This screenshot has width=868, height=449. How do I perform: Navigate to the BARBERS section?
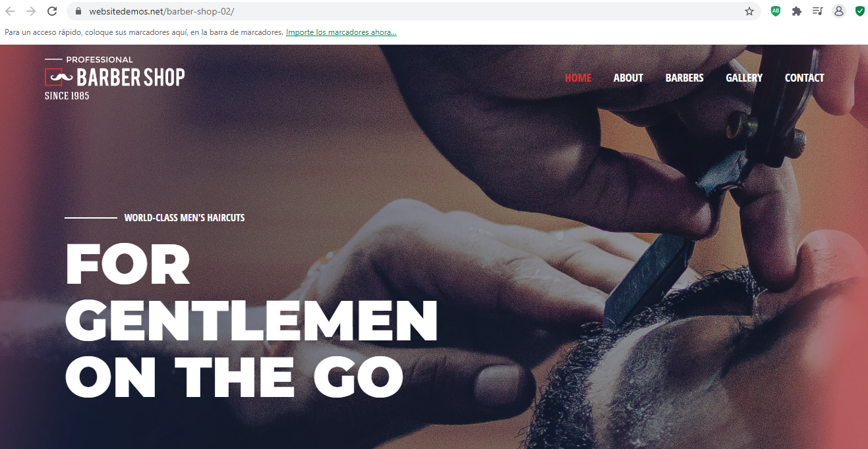pyautogui.click(x=684, y=78)
